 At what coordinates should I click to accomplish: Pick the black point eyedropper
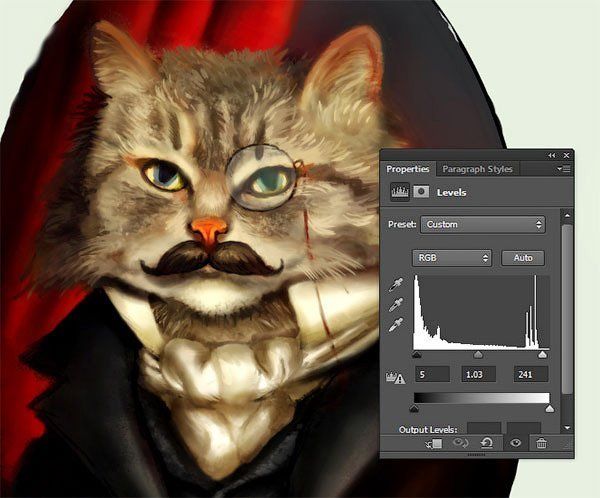pos(396,285)
